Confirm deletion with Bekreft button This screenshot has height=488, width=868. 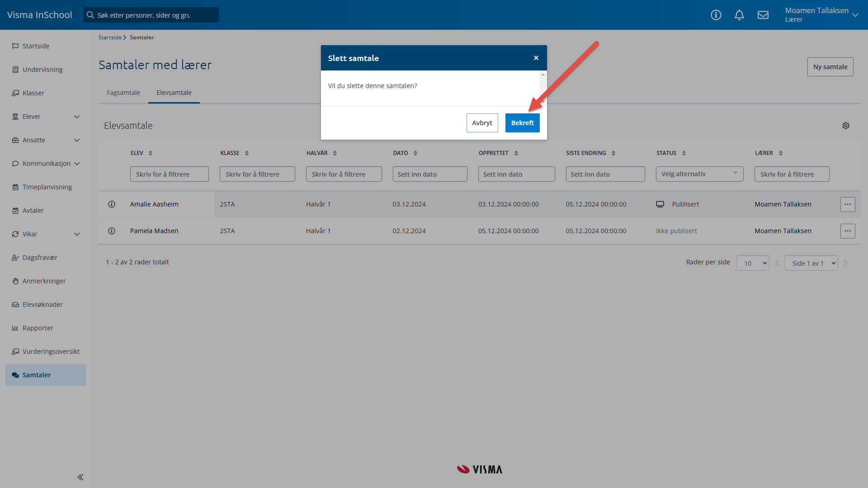[x=522, y=123]
